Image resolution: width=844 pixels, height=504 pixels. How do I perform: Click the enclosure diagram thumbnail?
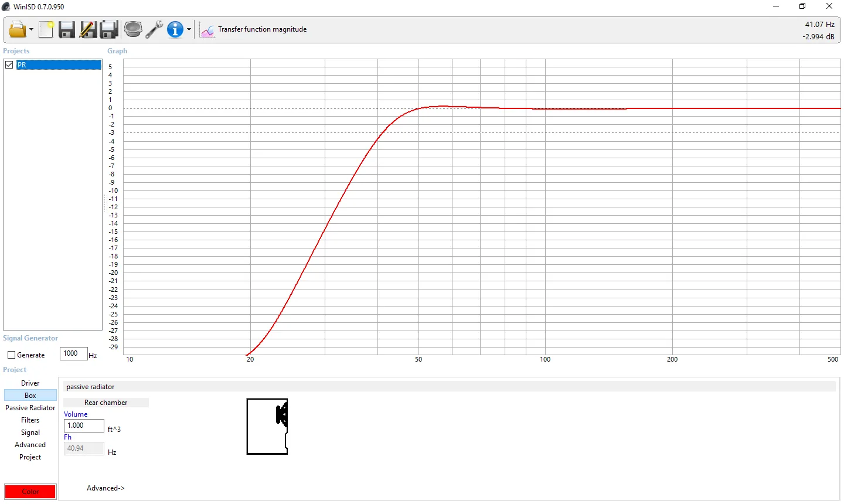tap(267, 427)
